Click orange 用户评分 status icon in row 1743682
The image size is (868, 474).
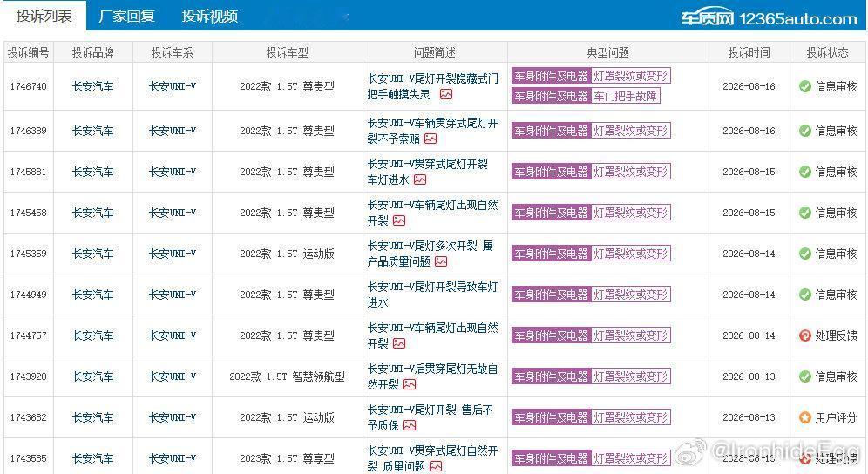coord(805,417)
